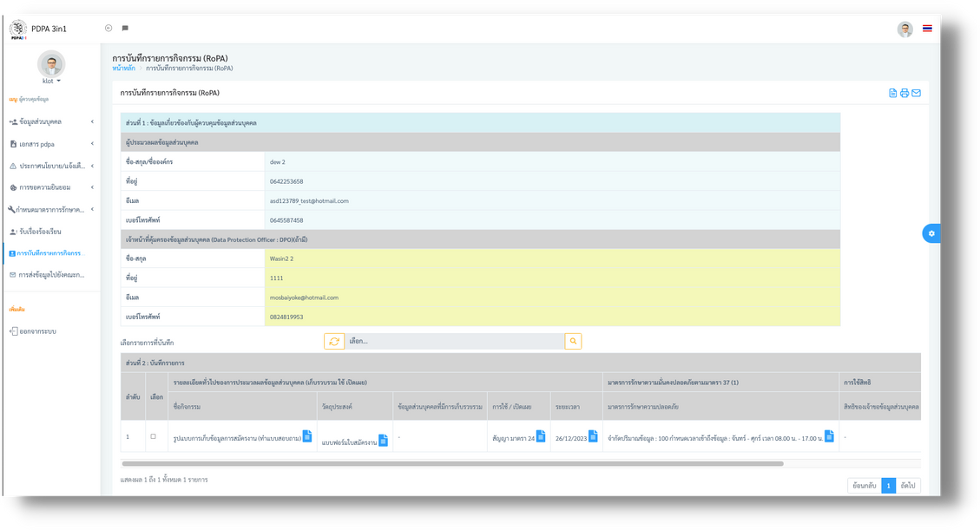Open document icon beside จำกัดปริมาณข้อมูล text
This screenshot has height=530, width=980.
829,435
